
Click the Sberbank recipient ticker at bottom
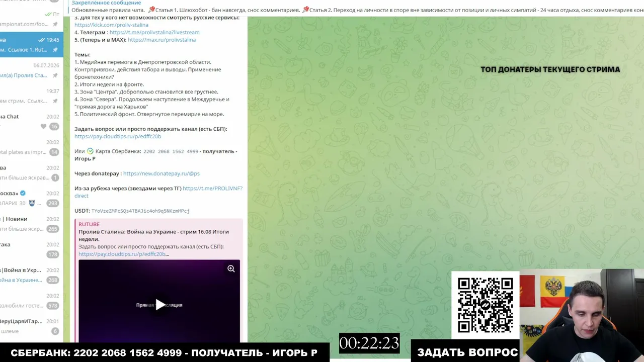pyautogui.click(x=164, y=353)
